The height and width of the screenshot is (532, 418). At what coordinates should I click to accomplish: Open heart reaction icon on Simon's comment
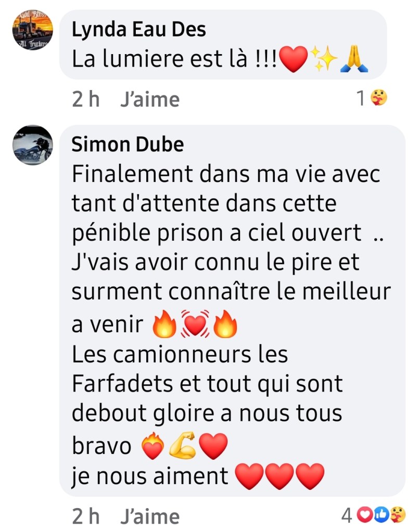point(365,515)
